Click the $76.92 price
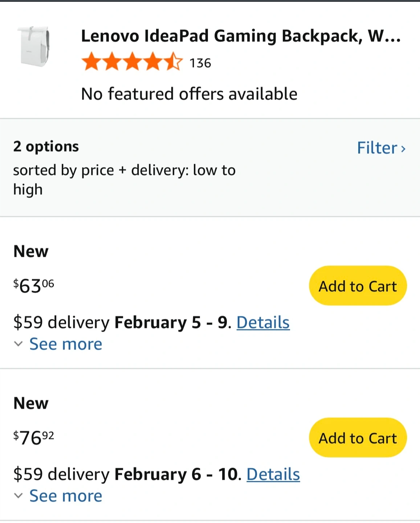This screenshot has width=420, height=523. [x=34, y=438]
